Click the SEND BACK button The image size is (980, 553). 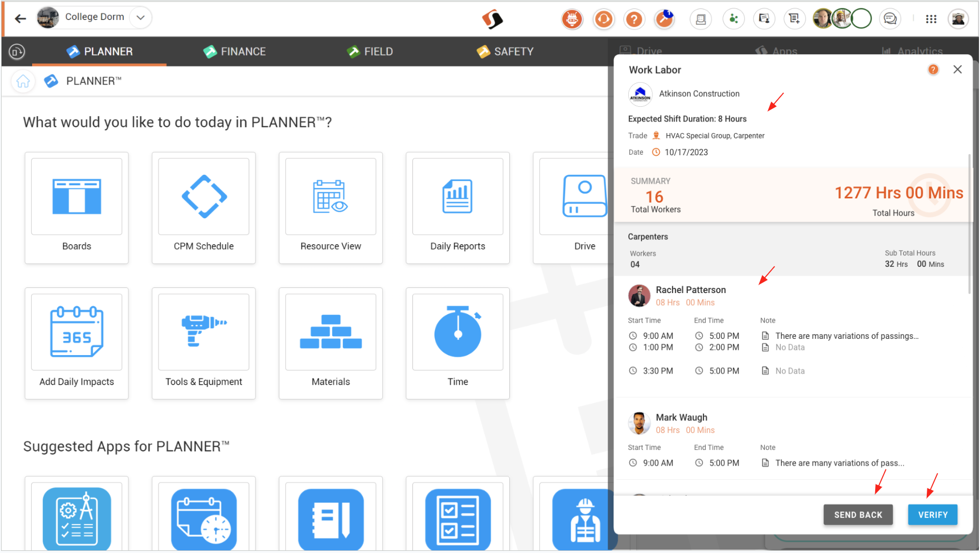858,515
